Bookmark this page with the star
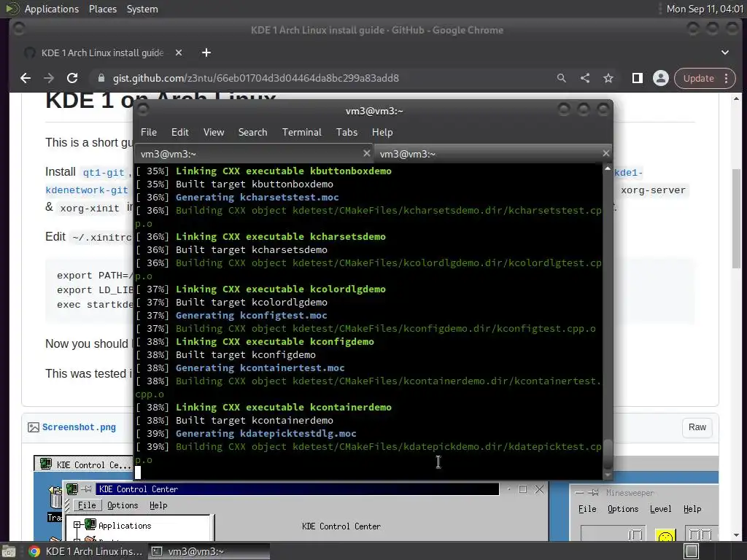This screenshot has height=560, width=747. click(608, 78)
